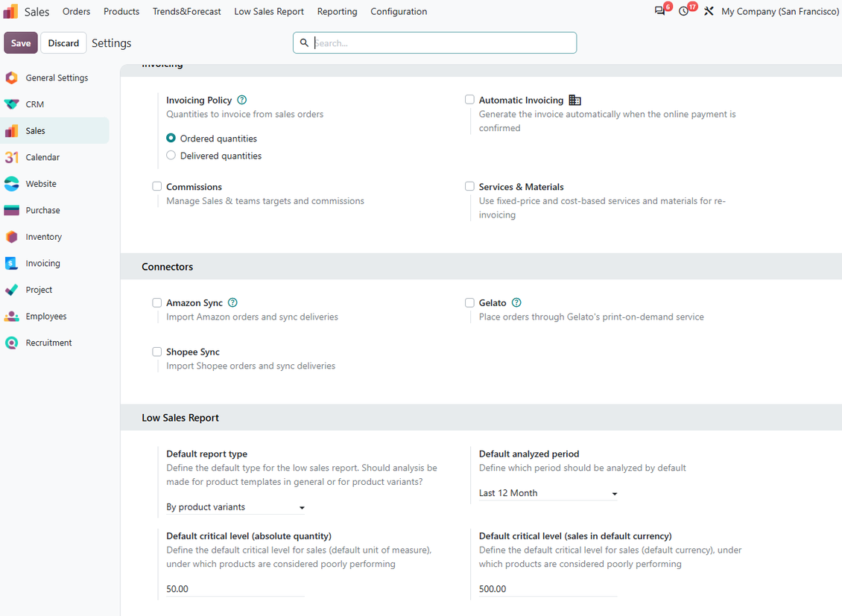Open the Orders menu
The height and width of the screenshot is (616, 842).
[76, 11]
